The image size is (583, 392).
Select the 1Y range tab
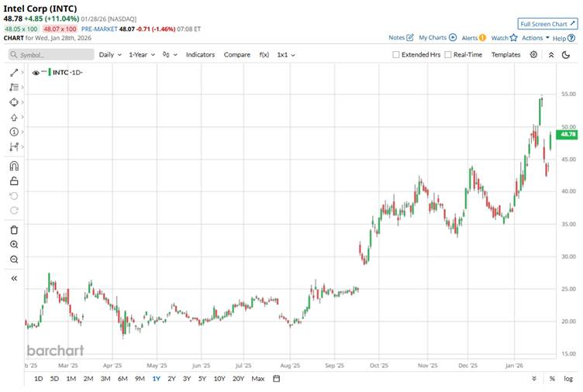[156, 379]
